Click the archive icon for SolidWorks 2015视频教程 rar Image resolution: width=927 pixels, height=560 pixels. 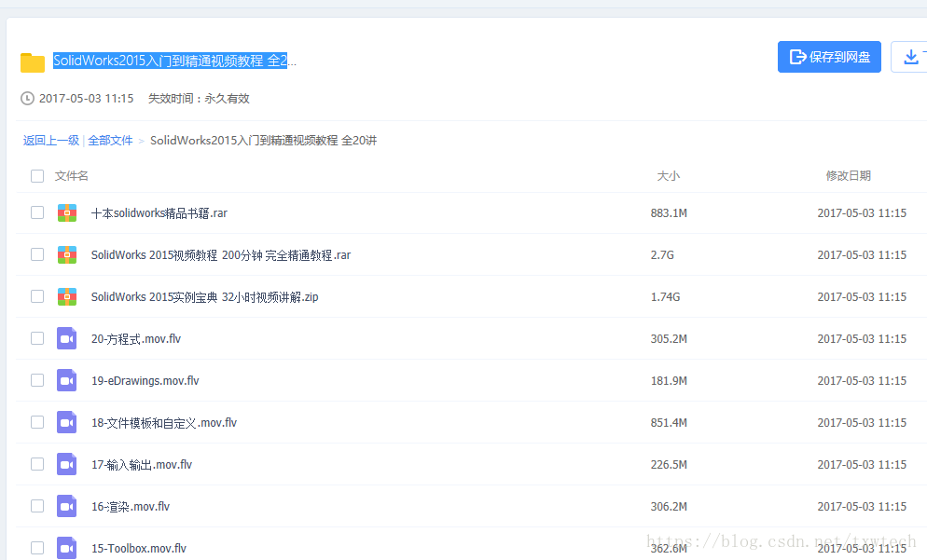(67, 254)
